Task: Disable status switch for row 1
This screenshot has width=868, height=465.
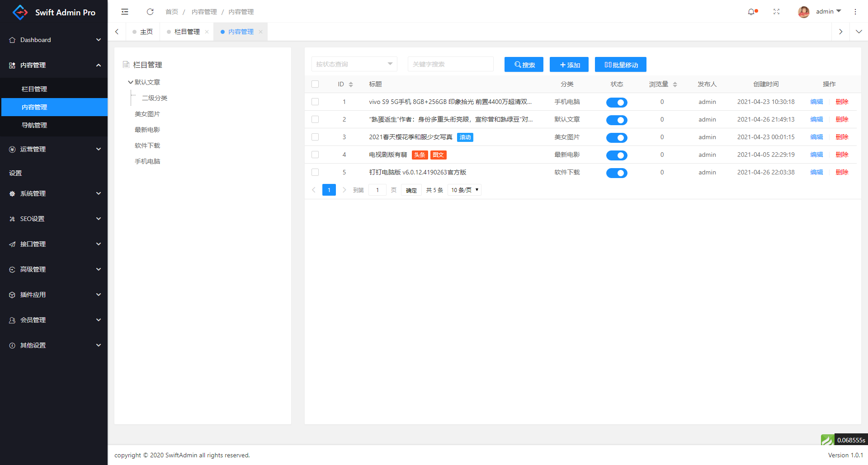Action: click(616, 103)
